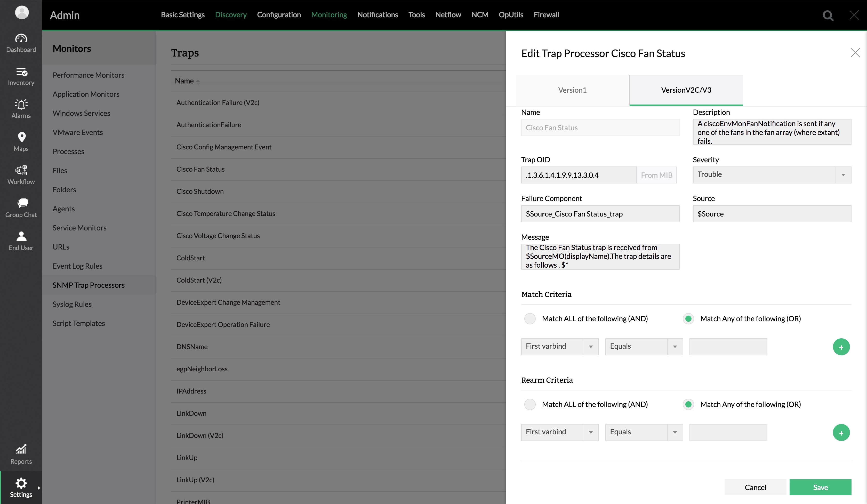Select Match Any (OR) under Match Criteria

point(688,318)
